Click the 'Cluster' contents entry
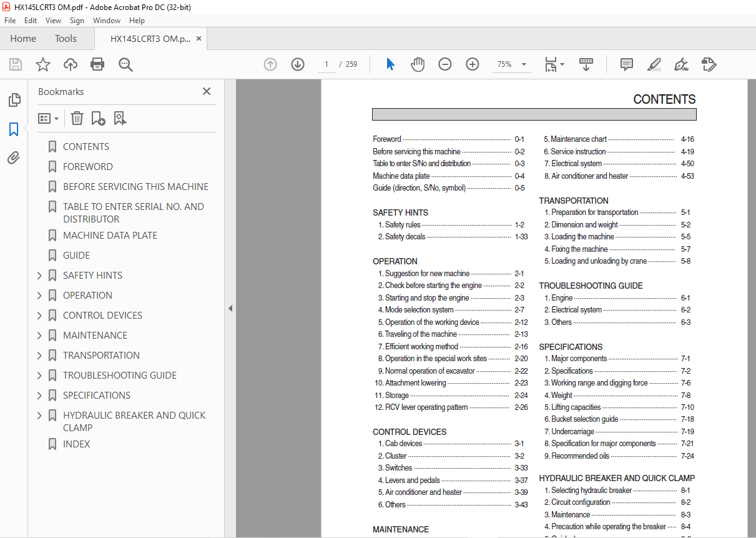 coord(451,456)
